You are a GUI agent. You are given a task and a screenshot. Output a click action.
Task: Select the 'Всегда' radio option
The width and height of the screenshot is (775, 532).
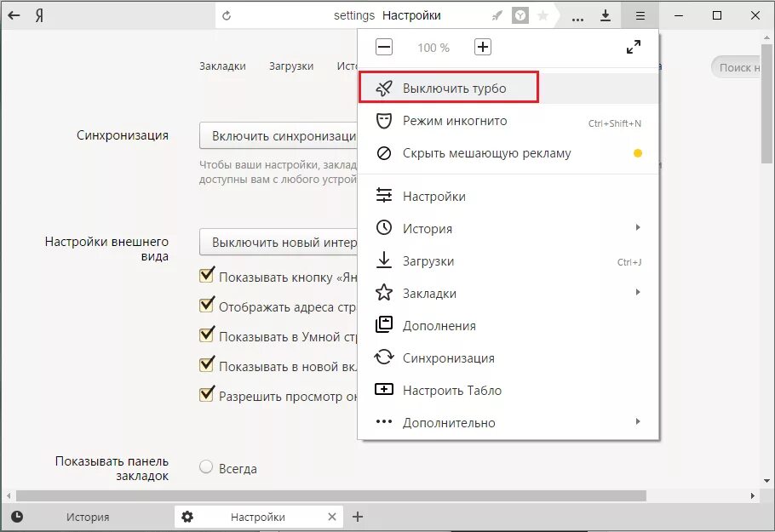pos(206,466)
